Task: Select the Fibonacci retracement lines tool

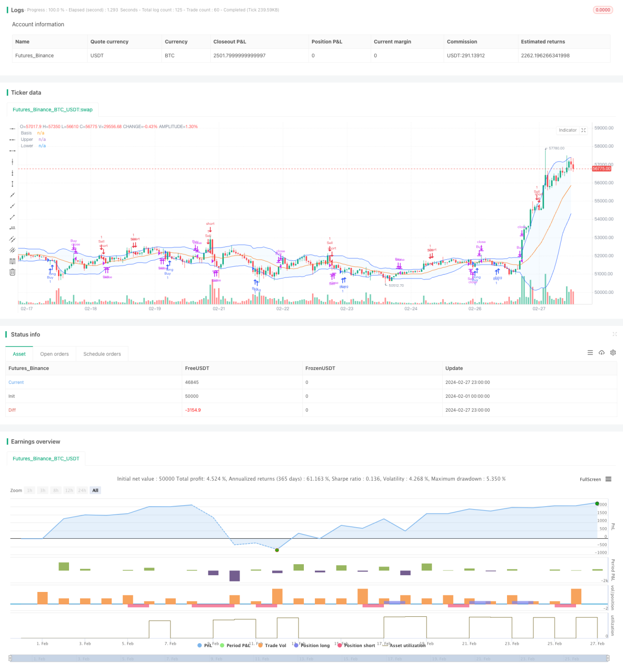Action: pos(12,261)
